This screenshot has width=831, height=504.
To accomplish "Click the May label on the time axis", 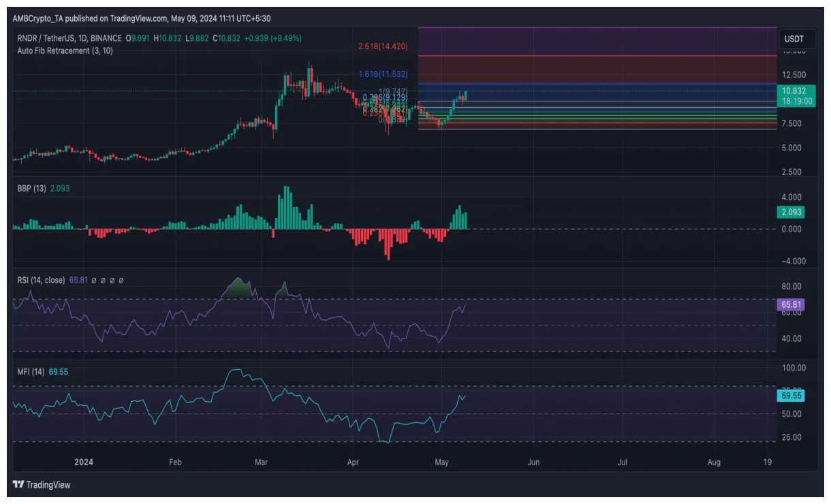I will (x=442, y=462).
